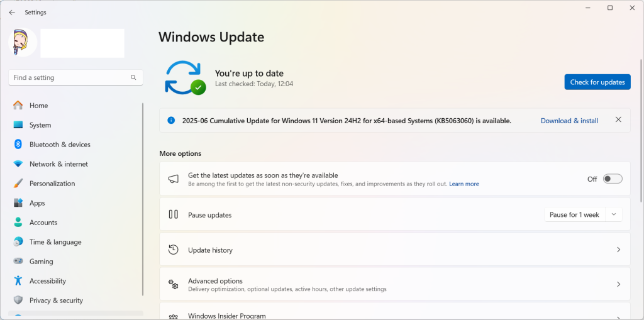
Task: Click the Gaming controller icon
Action: pyautogui.click(x=18, y=262)
